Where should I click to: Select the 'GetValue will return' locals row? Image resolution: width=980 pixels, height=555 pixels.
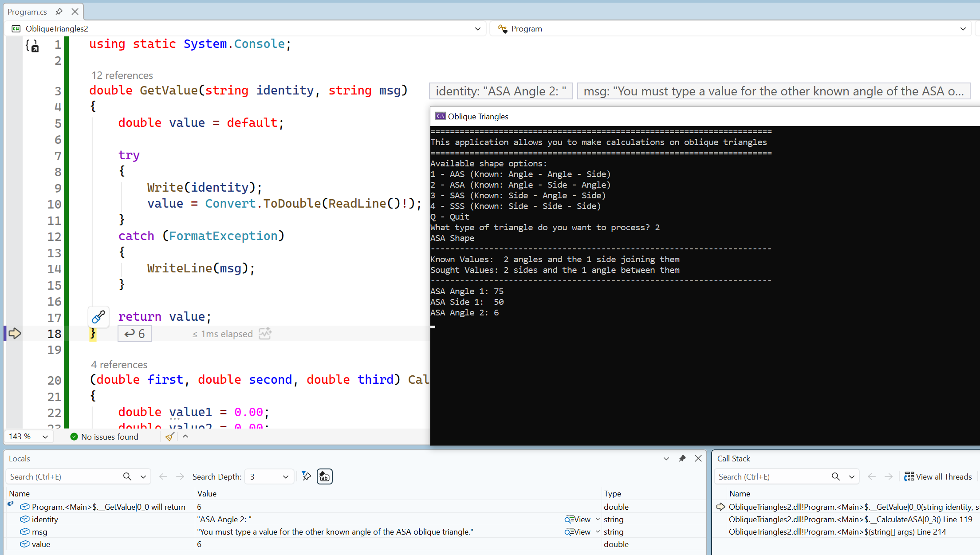pos(355,507)
